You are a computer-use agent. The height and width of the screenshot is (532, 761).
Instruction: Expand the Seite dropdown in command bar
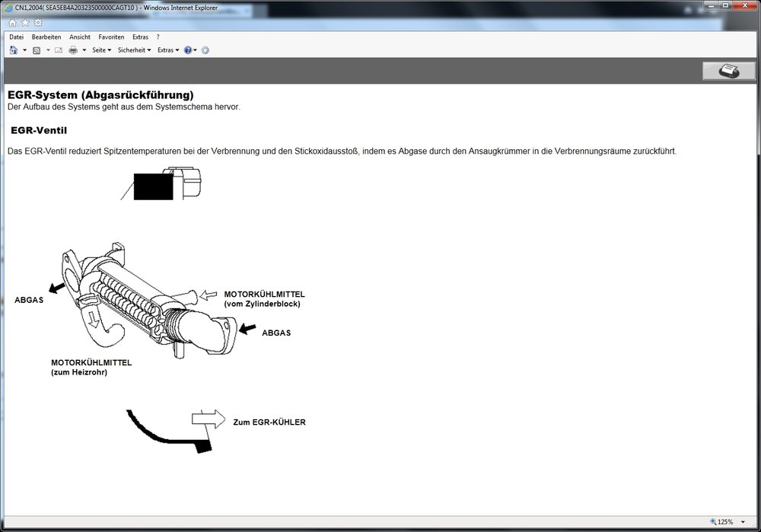(101, 50)
